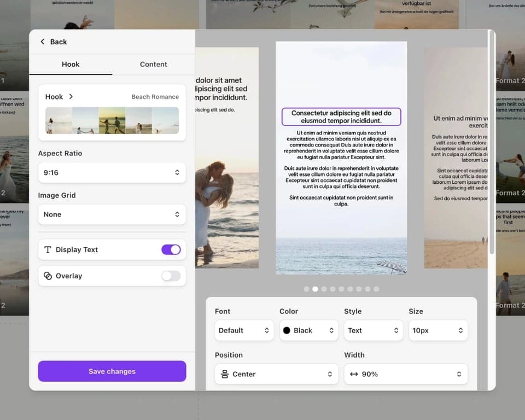Click the chevron next to Hook label
This screenshot has width=525, height=420.
point(71,96)
